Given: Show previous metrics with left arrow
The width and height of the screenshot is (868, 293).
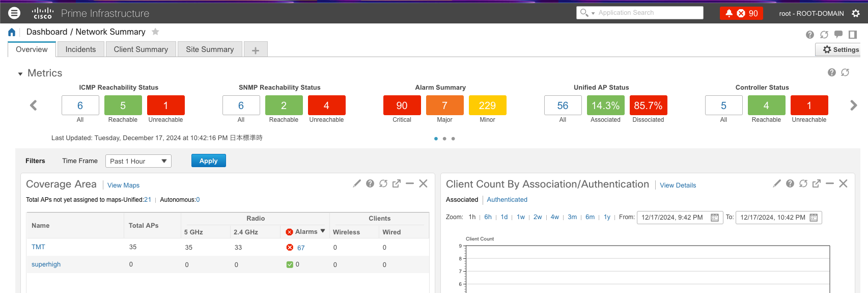Looking at the screenshot, I should point(34,105).
